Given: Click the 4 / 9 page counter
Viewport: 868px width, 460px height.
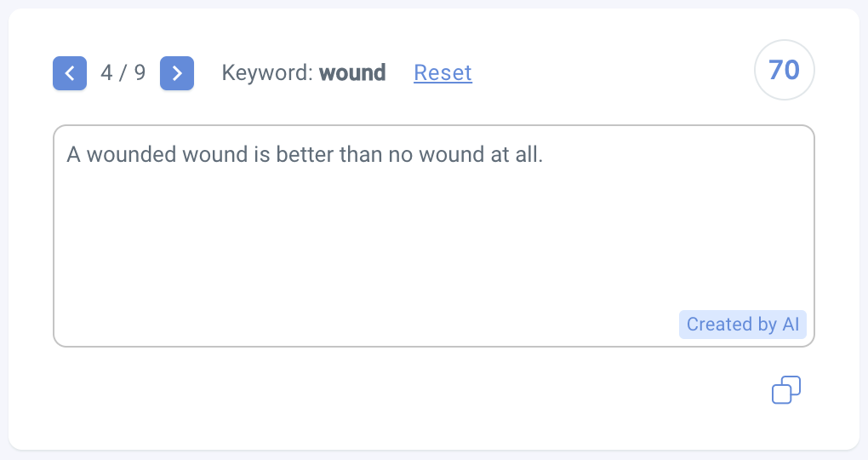Looking at the screenshot, I should click(x=123, y=72).
